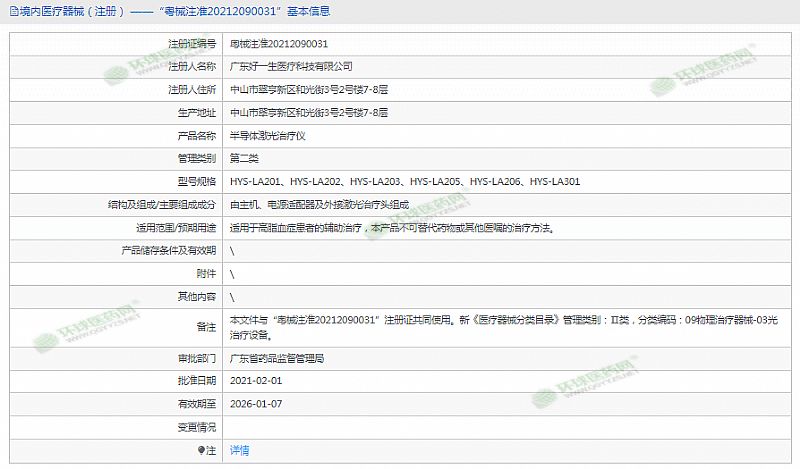This screenshot has height=469, width=800.
Task: Click the 第二类 management category value
Action: 244,159
